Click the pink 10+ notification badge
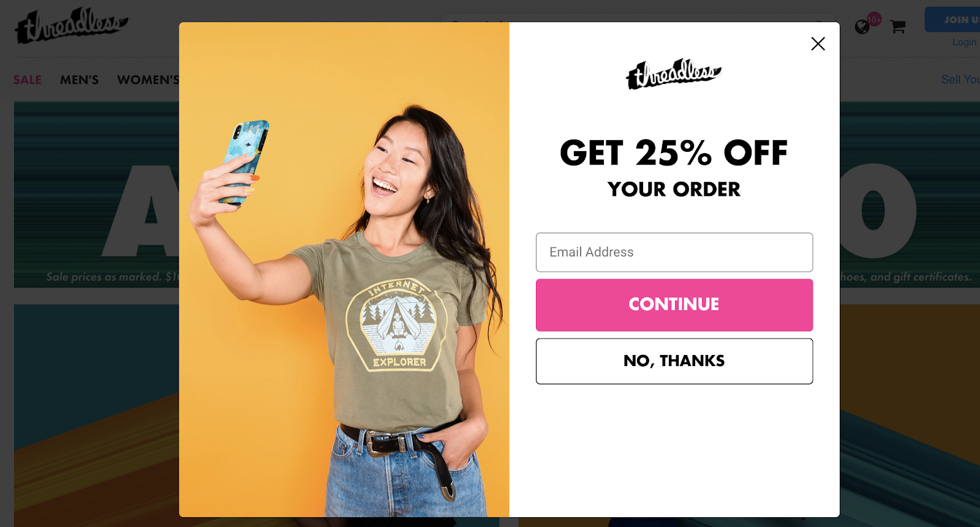 pos(874,20)
